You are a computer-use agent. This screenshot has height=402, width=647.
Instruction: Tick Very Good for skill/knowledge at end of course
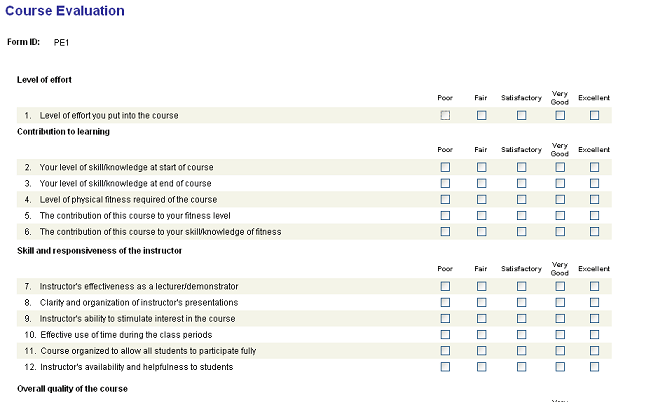point(560,183)
